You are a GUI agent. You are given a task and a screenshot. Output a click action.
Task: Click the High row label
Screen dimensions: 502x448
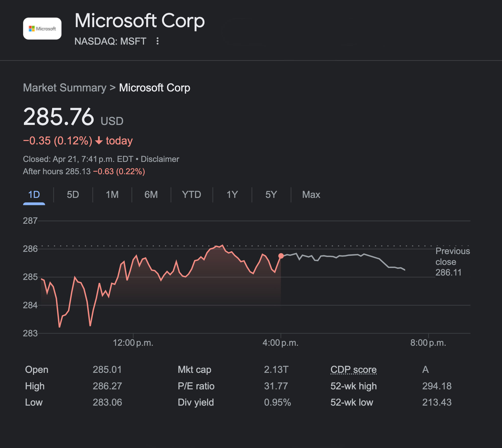[35, 386]
